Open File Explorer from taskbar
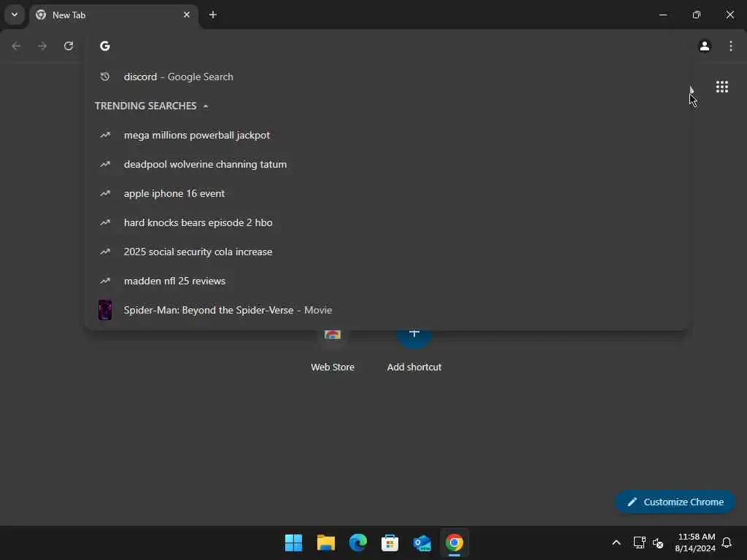Screen dimensions: 747x560 (326, 542)
